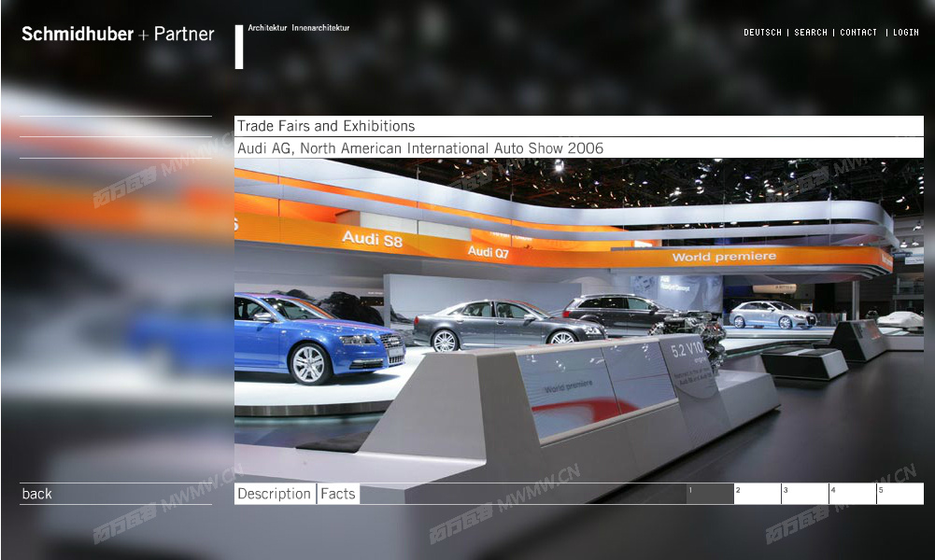
Task: Open the Facts tab
Action: [338, 494]
